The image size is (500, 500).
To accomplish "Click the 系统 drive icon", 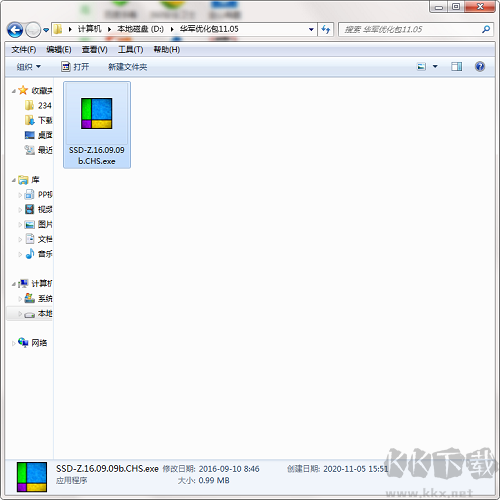I will click(30, 298).
